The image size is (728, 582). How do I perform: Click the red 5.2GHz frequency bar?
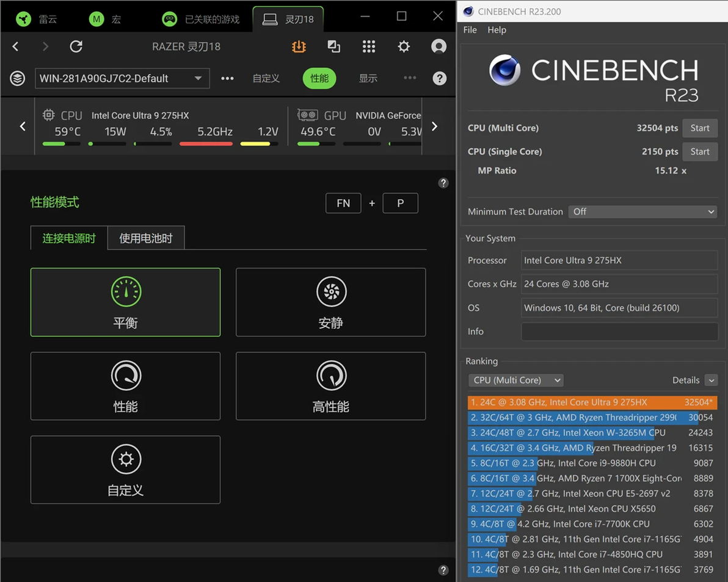[206, 144]
